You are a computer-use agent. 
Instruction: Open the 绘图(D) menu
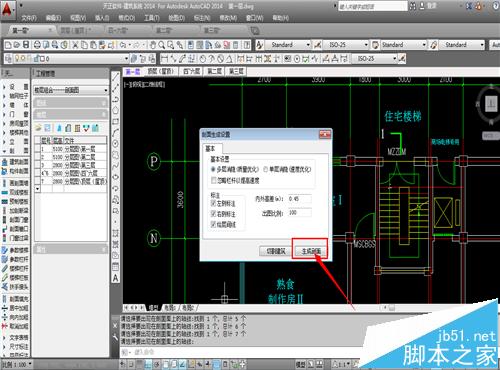[x=176, y=18]
